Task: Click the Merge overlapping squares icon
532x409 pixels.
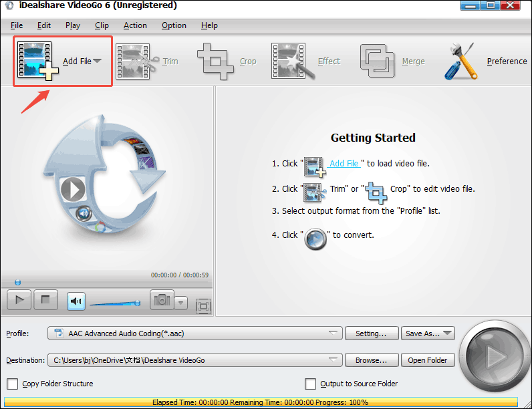Action: click(x=377, y=61)
